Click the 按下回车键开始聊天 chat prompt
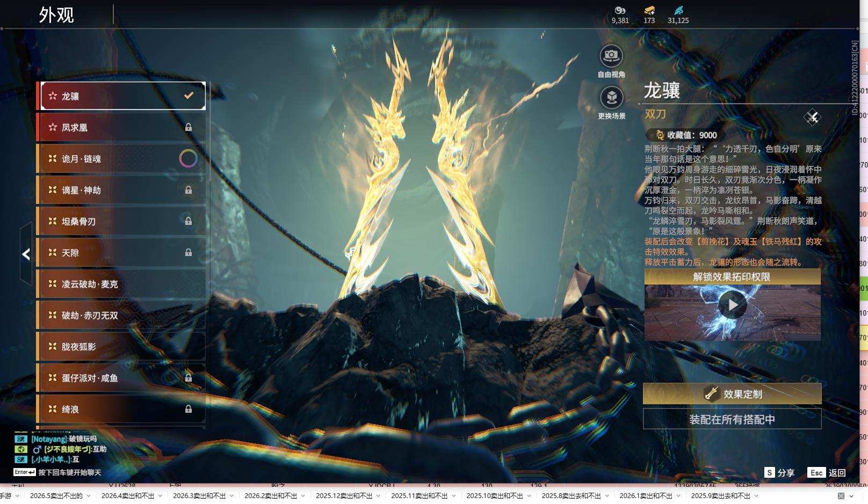The height and width of the screenshot is (504, 868). coord(70,473)
